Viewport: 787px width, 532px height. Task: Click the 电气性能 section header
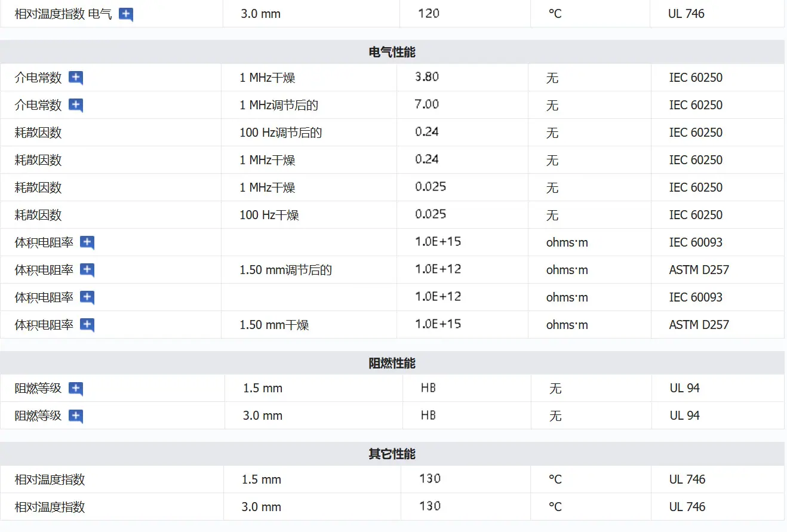tap(392, 52)
